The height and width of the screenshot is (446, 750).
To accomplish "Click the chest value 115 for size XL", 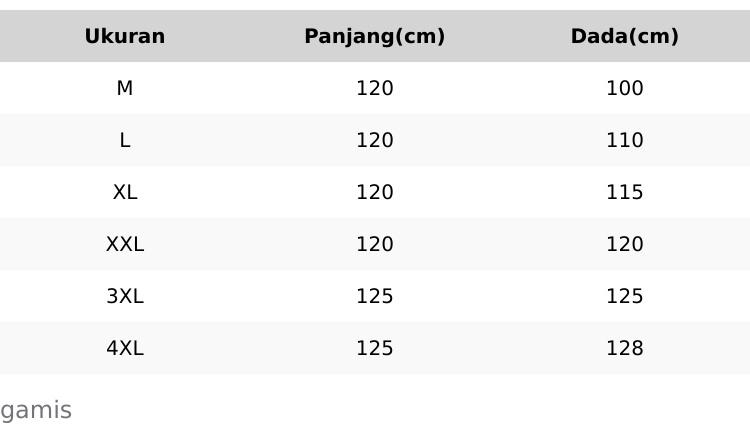I will (x=625, y=193).
